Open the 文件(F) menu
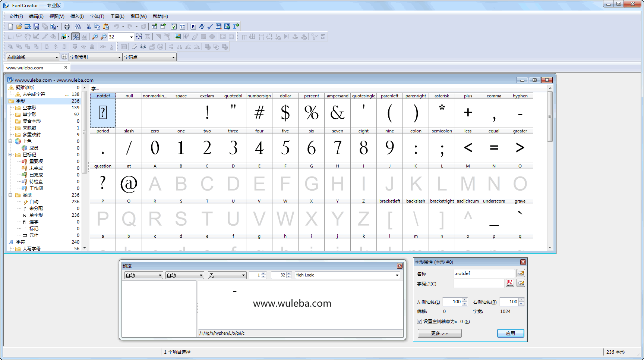This screenshot has height=360, width=644. [x=16, y=16]
